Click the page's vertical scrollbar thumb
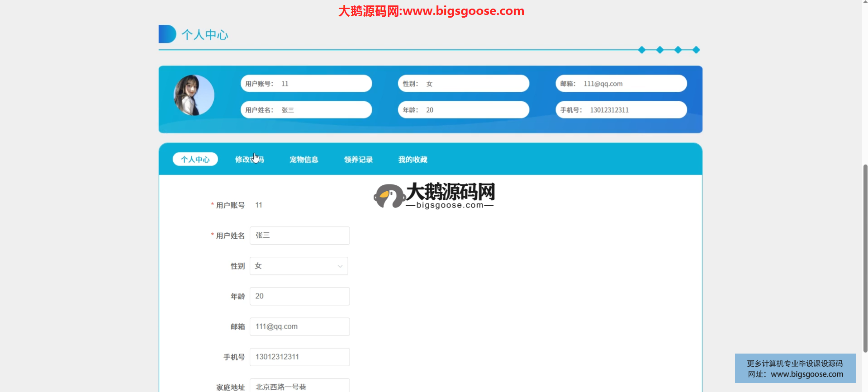This screenshot has height=392, width=868. pos(865,258)
